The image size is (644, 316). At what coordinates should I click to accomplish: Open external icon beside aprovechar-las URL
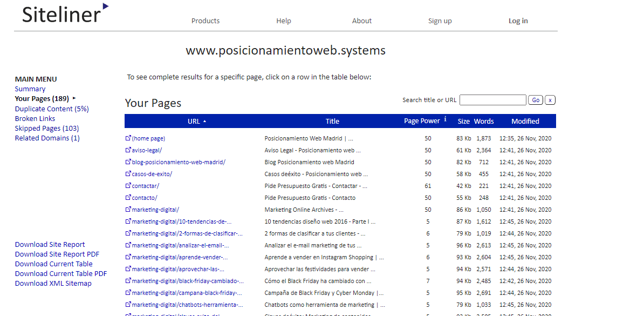tap(128, 269)
